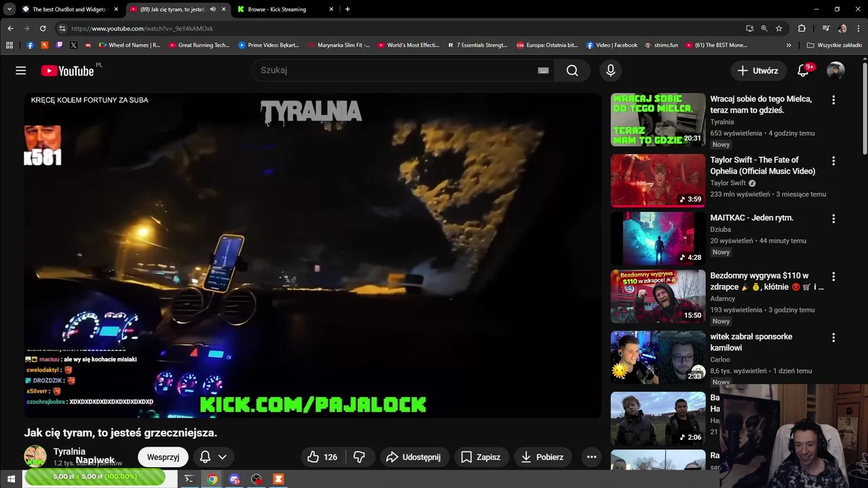View site information icon in address bar
The image size is (868, 488).
(62, 28)
